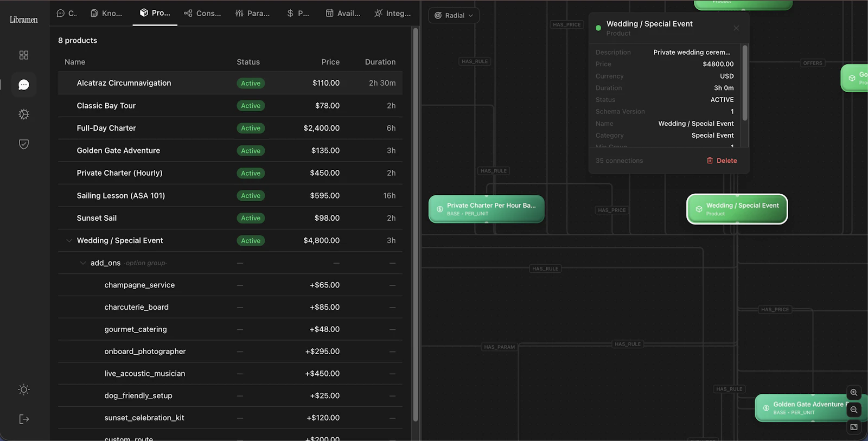Select the Full-Day Charter product

coord(230,128)
